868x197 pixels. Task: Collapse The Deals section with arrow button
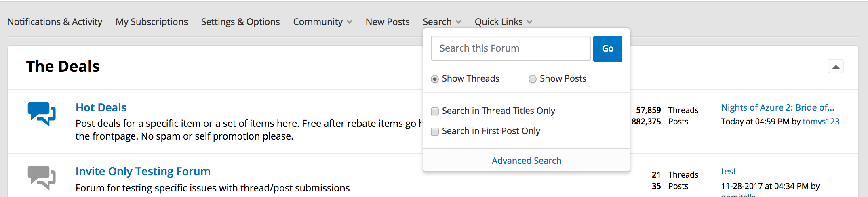[x=836, y=67]
